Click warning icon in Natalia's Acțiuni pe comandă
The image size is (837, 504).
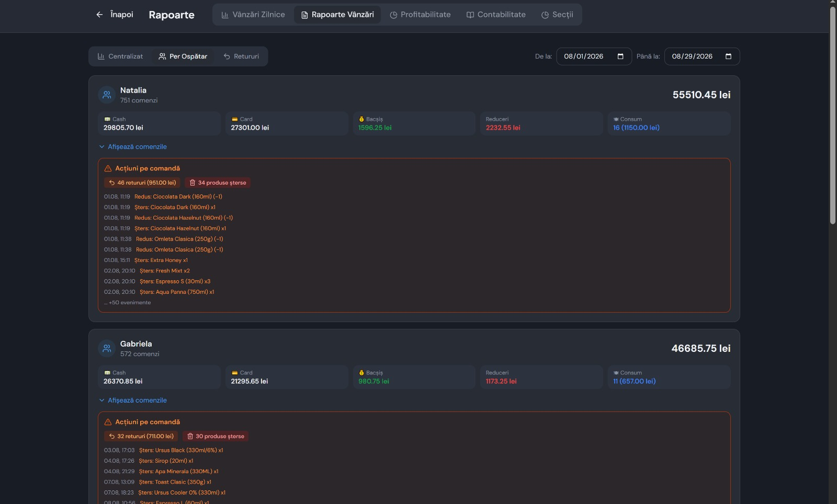108,168
